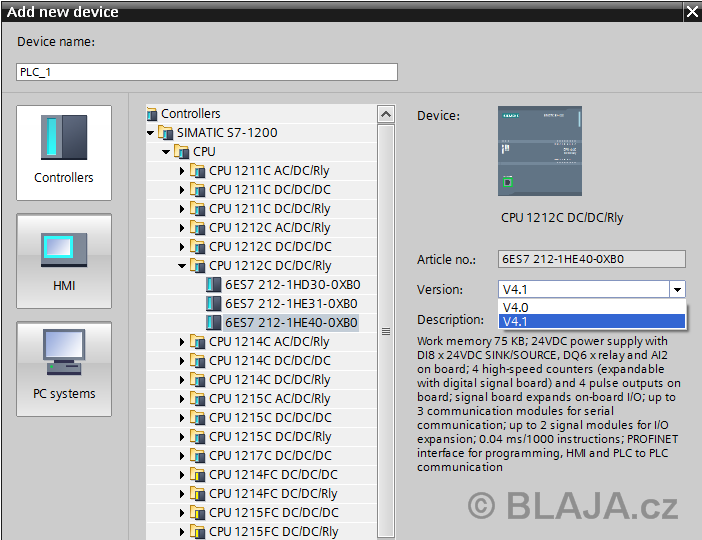This screenshot has height=540, width=702.
Task: Click module icon of 6ES7 212-1HD30-0XB0
Action: (214, 285)
